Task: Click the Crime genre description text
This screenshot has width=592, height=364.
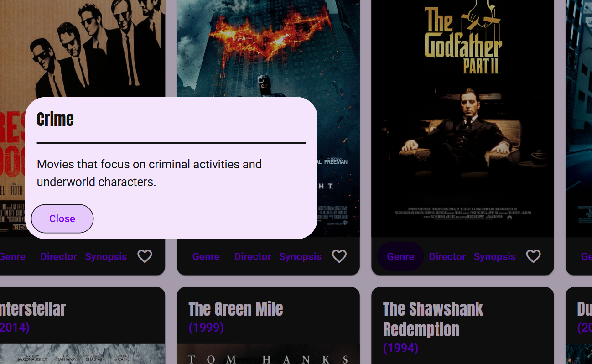Action: (x=149, y=173)
